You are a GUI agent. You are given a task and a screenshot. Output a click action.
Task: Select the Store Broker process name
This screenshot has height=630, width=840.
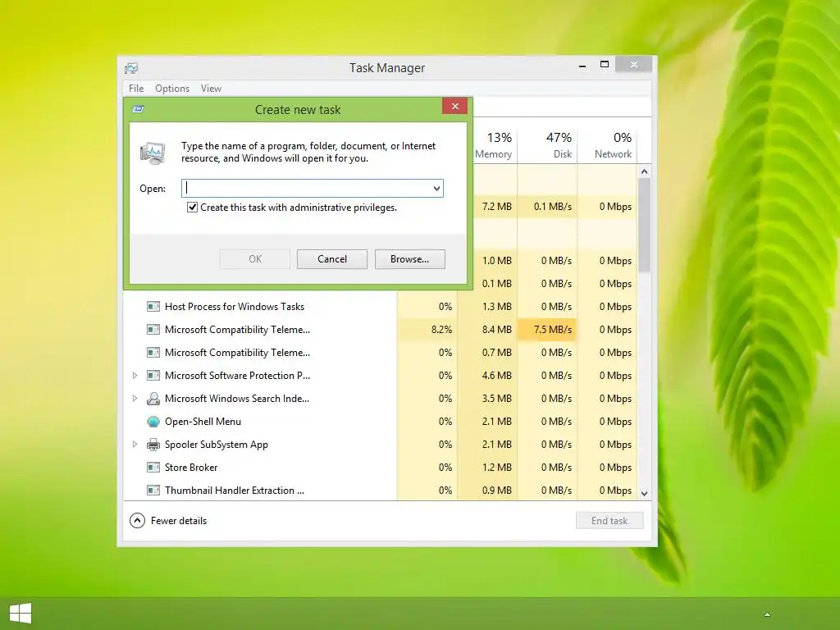(x=191, y=467)
